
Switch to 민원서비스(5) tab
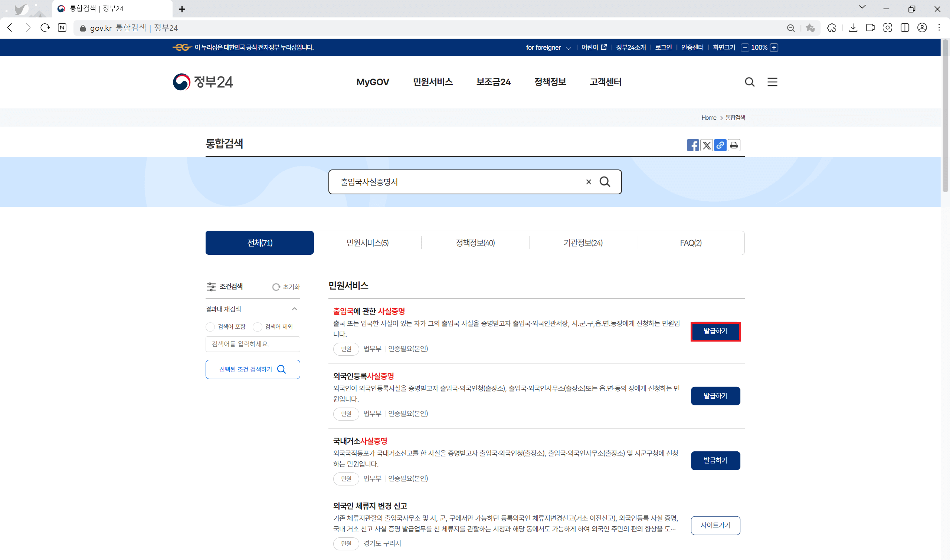click(x=367, y=243)
